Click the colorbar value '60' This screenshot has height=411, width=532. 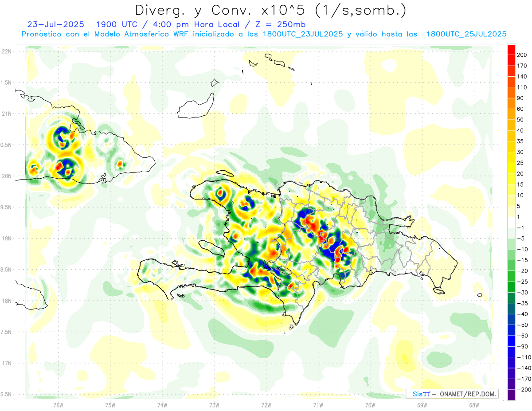(521, 109)
